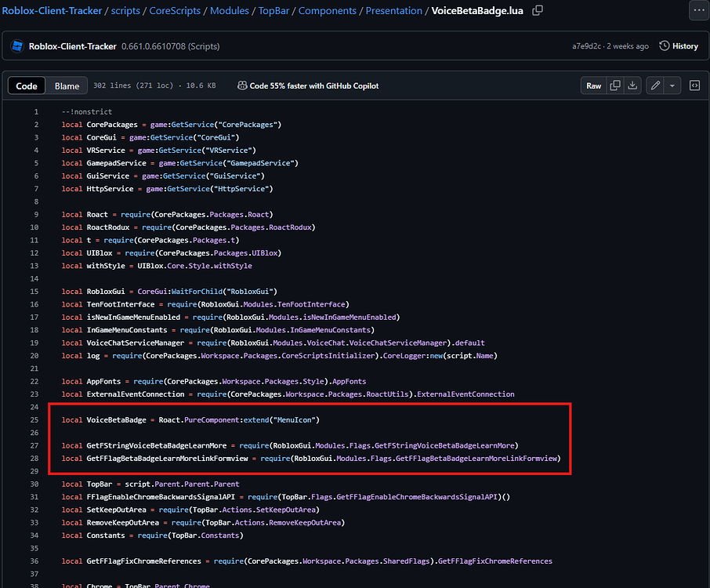Go to Roblox-Client-Tracker repository root
Viewport: 710px width, 588px height.
pos(50,10)
